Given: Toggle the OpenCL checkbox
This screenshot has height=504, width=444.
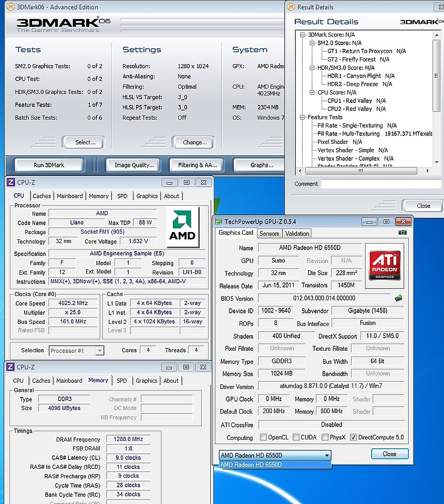Looking at the screenshot, I should (263, 437).
